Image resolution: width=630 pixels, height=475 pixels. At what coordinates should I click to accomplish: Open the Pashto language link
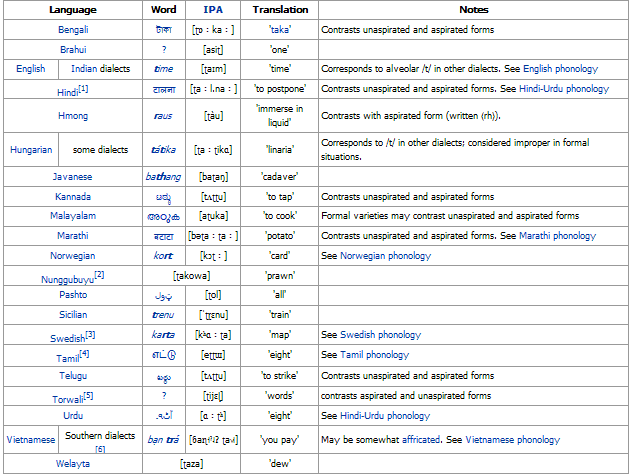click(x=73, y=295)
